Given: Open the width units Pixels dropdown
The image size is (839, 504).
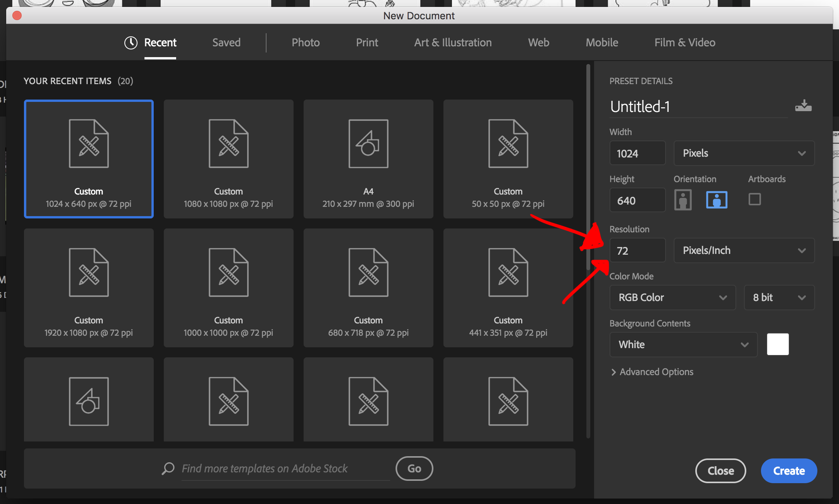Looking at the screenshot, I should point(744,153).
